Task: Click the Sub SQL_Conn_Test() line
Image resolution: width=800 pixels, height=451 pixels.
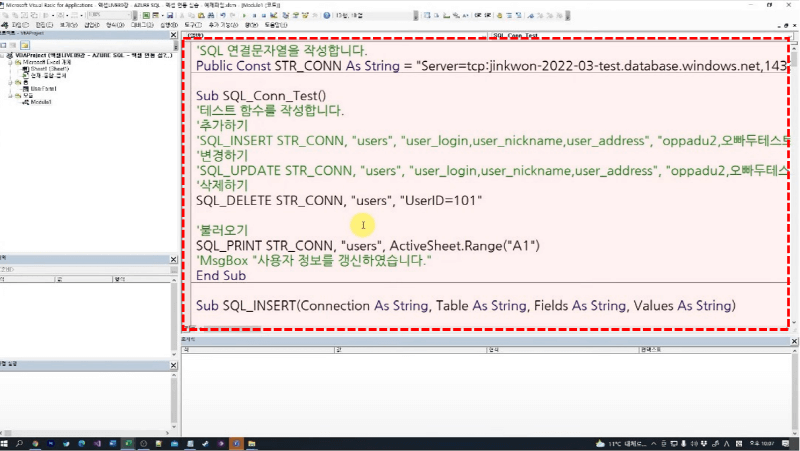Action: 261,95
